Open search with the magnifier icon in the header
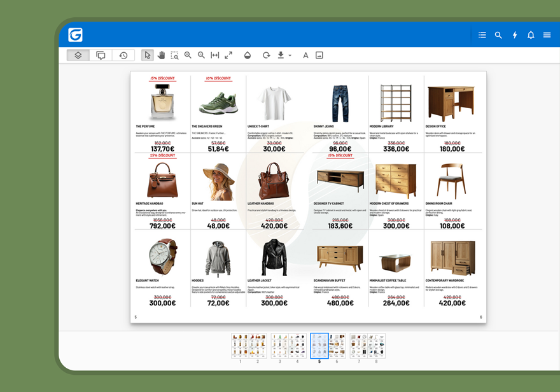 pos(498,35)
